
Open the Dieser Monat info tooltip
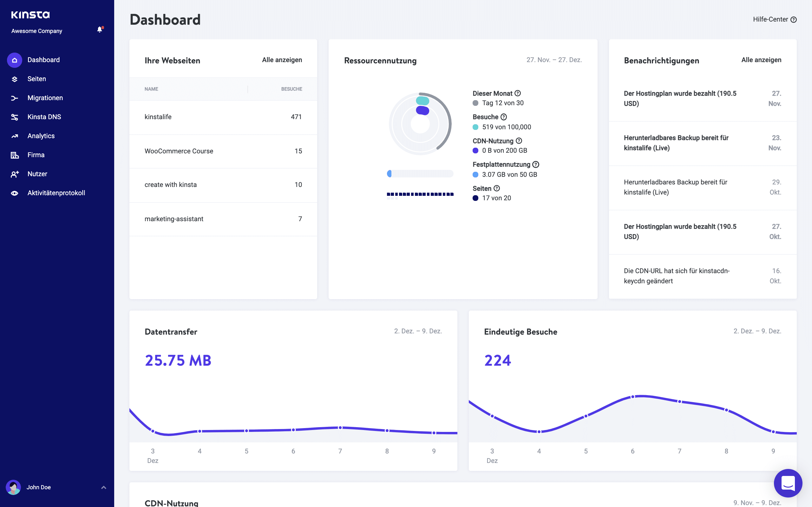coord(517,93)
